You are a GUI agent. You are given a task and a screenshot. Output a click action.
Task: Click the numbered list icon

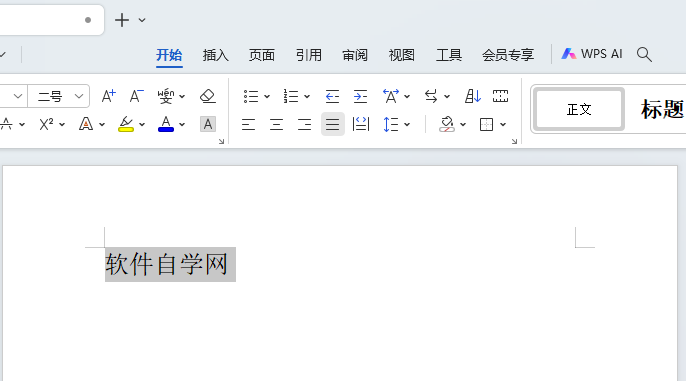(x=290, y=96)
